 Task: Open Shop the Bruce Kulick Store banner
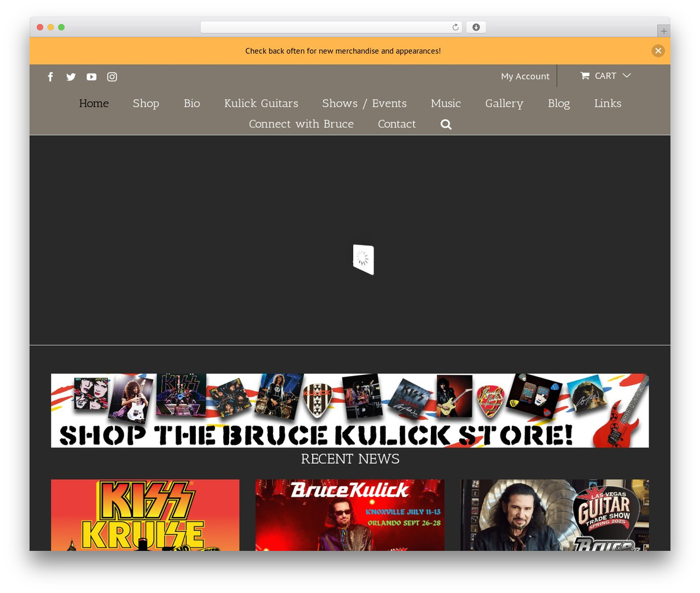350,410
